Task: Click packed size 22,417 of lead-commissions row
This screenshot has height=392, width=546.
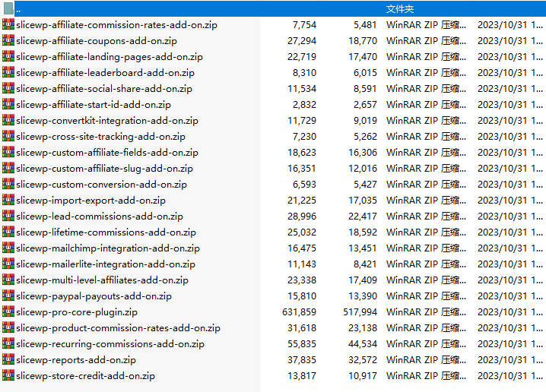Action: point(363,217)
